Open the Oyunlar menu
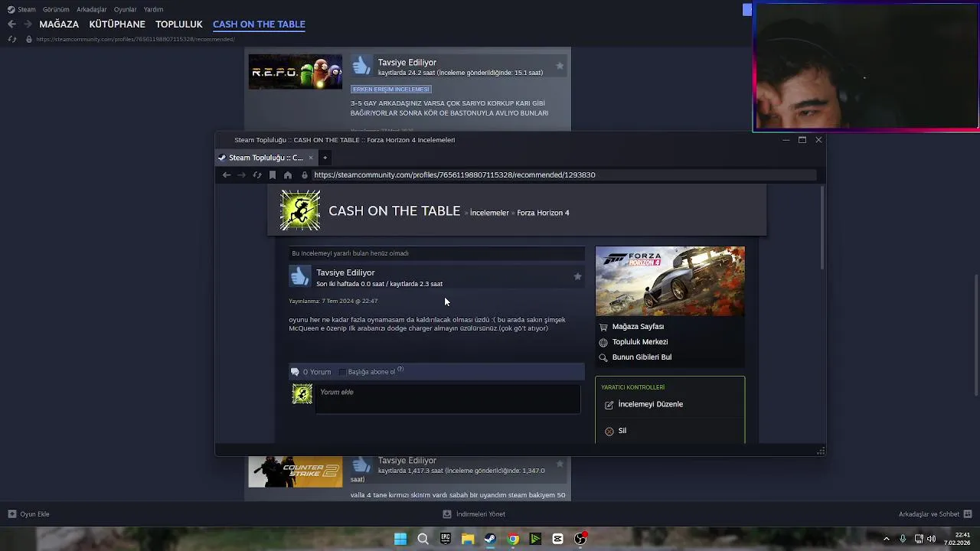This screenshot has width=980, height=551. point(126,9)
